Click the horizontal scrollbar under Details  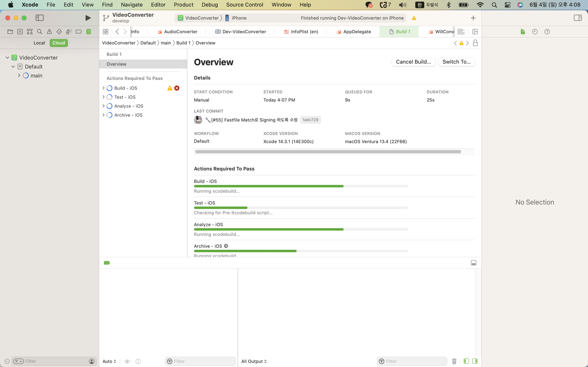[328, 152]
